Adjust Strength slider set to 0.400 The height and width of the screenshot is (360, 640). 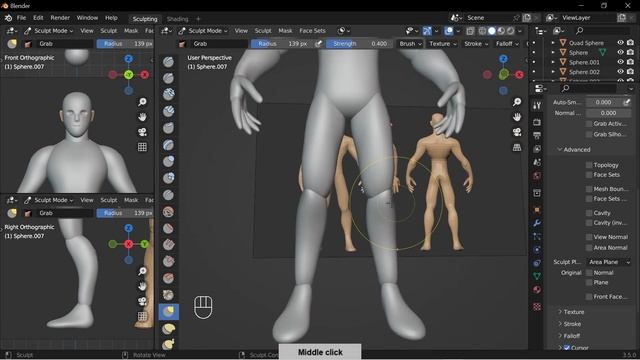click(x=358, y=44)
